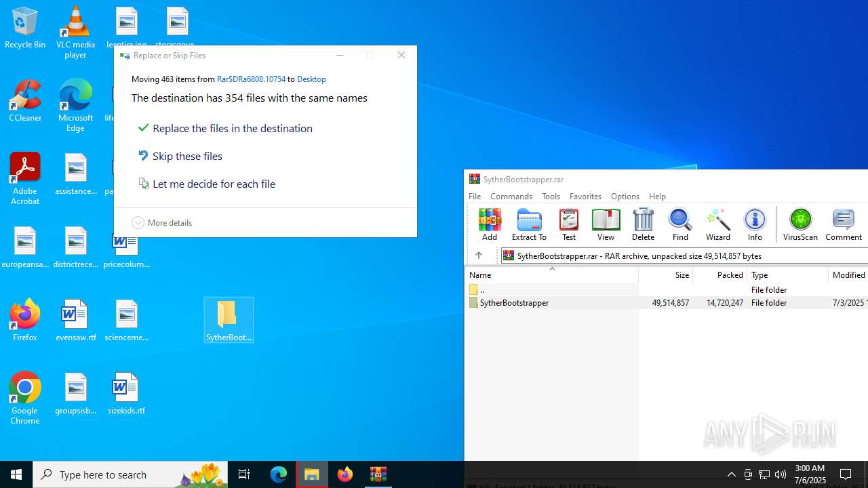
Task: Click the Comment toolbar icon
Action: pyautogui.click(x=844, y=225)
